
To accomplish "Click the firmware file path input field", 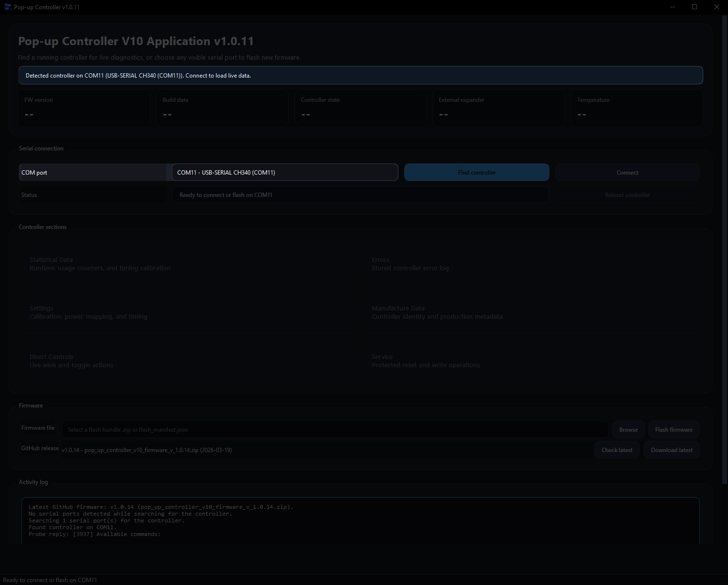I will pos(335,429).
